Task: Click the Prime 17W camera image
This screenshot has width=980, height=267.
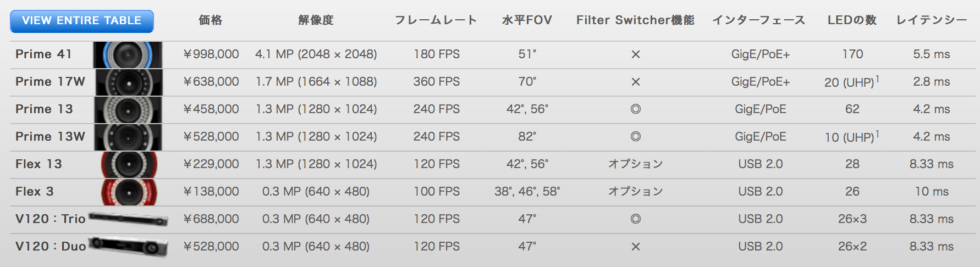Action: coord(129,82)
